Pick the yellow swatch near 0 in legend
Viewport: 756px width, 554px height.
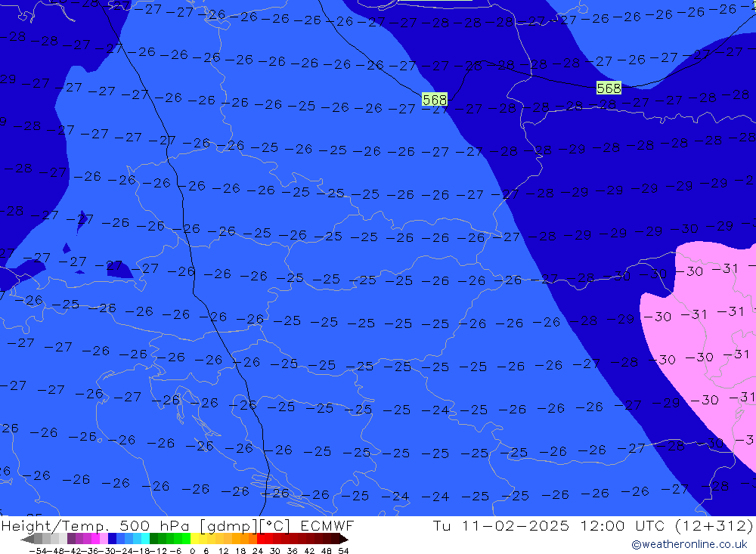(195, 539)
